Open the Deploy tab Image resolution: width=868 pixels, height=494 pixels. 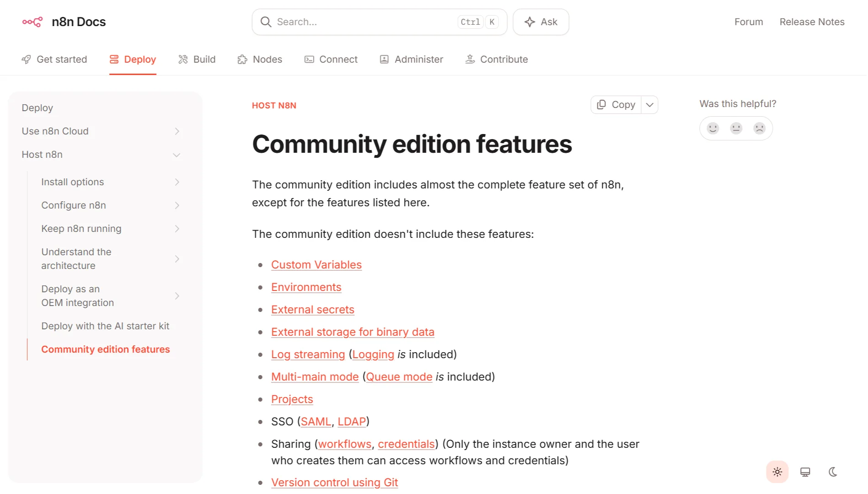[133, 59]
